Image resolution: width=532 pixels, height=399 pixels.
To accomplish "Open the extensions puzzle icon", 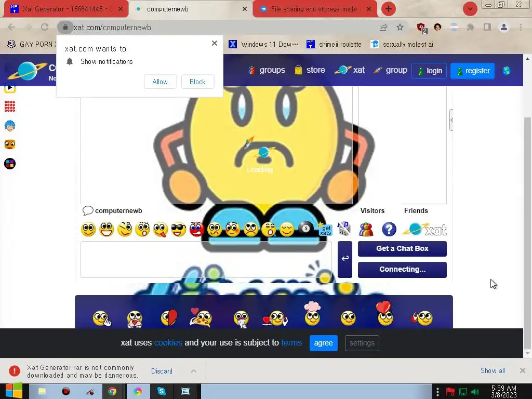I will [470, 27].
